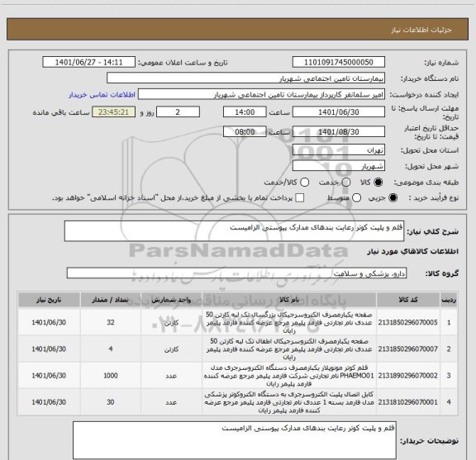Click the تعداد / مقدار column header
476x460 pixels.
pos(111,300)
